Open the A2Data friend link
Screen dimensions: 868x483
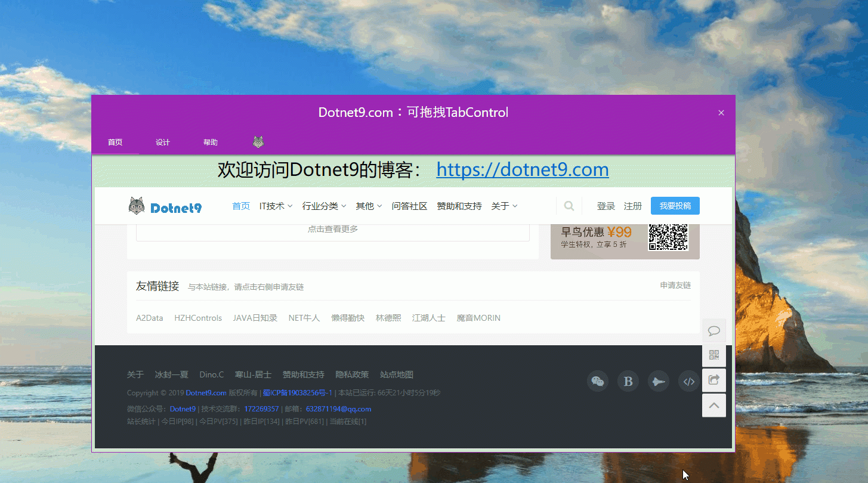[149, 318]
